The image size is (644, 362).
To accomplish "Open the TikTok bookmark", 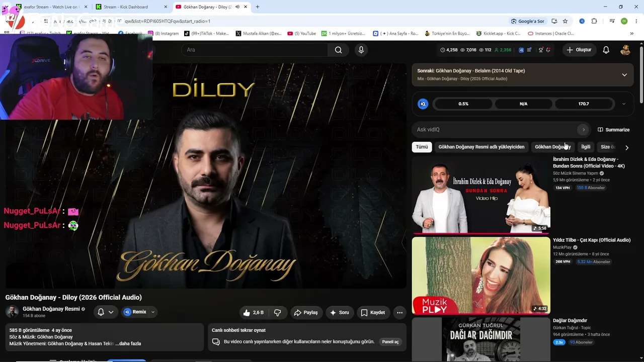I will [x=206, y=34].
